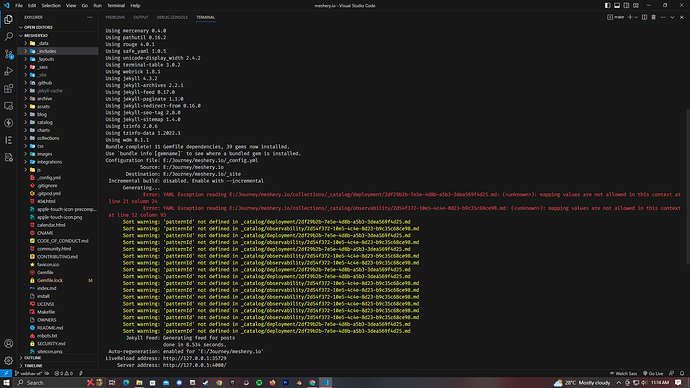Open the LiveReload address link
This screenshot has height=388, width=690.
195,359
